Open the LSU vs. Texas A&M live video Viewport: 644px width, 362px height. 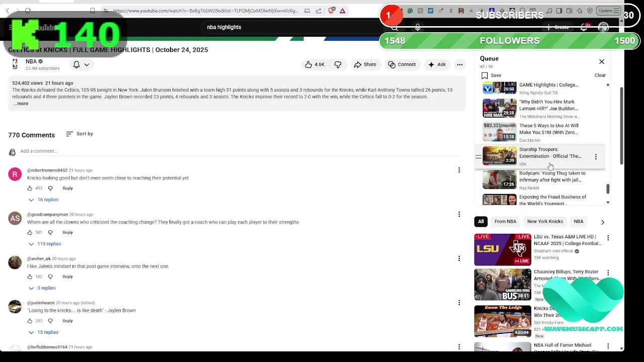click(x=503, y=249)
